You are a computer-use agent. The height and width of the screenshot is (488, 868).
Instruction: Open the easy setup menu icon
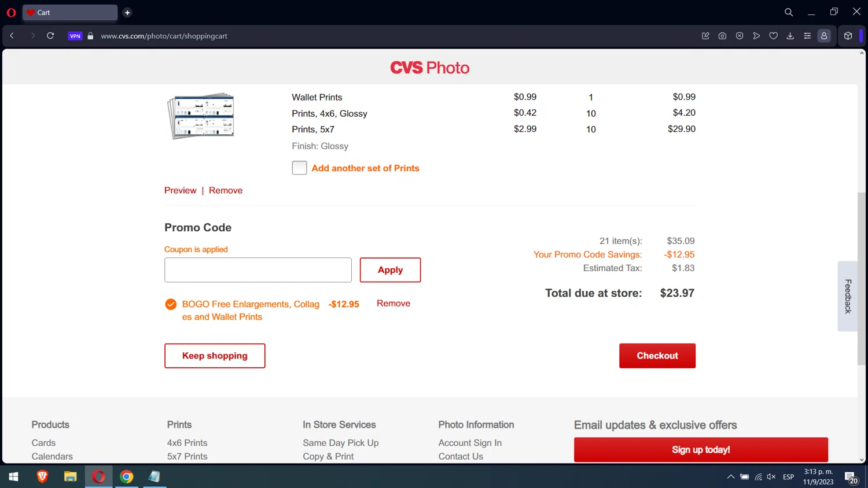(807, 36)
